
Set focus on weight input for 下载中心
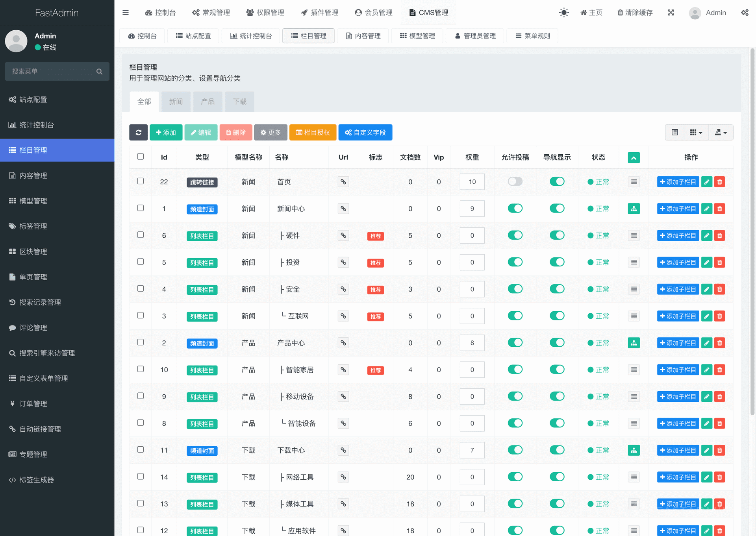coord(472,450)
